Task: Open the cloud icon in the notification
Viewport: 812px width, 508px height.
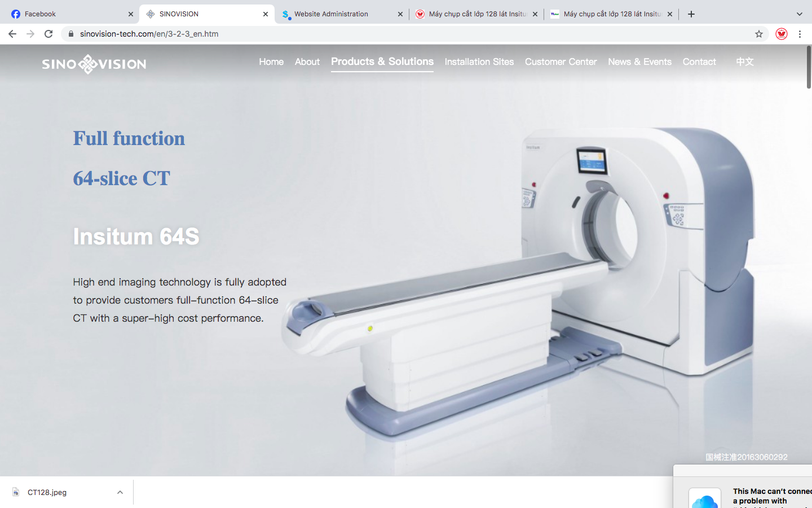Action: [705, 500]
